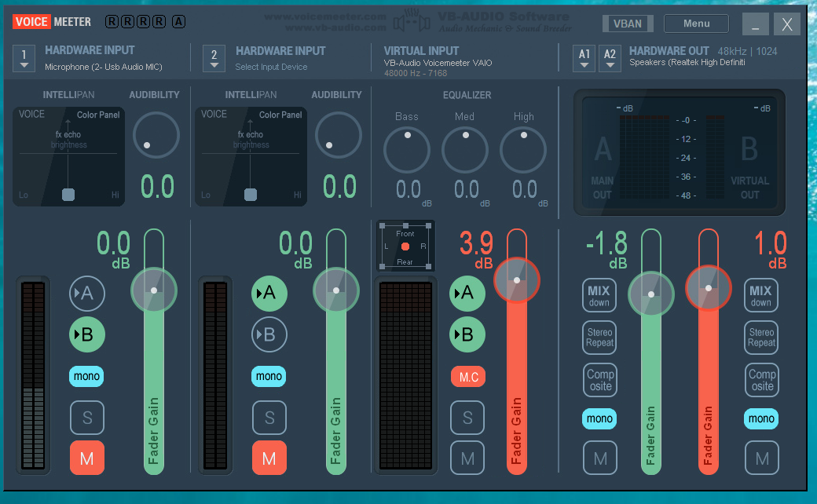
Task: Click Stereo Repeat on bus A
Action: pyautogui.click(x=599, y=338)
